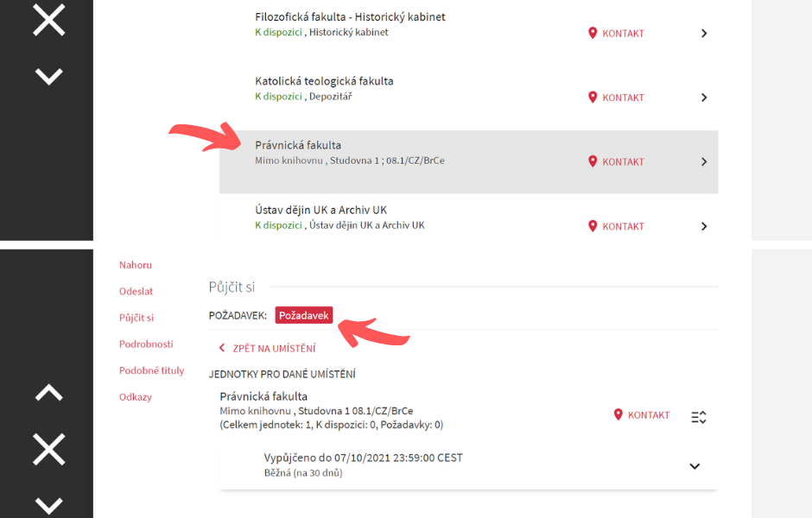
Task: Expand the Vypůjčeno do 07/10/2021 item
Action: [695, 466]
